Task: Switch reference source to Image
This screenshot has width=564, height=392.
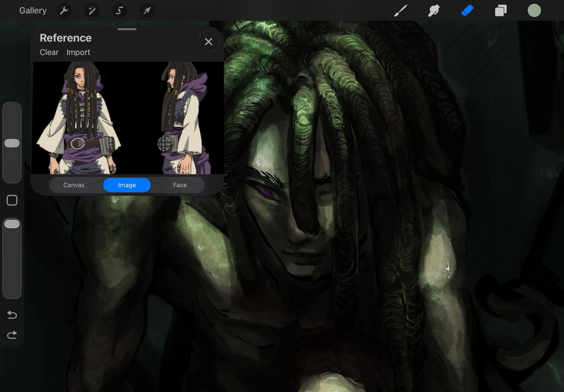Action: click(127, 185)
